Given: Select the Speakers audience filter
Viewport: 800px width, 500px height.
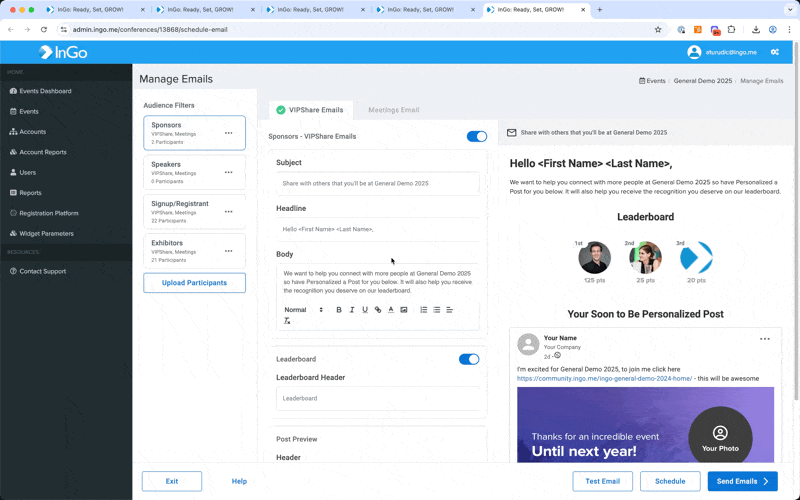Looking at the screenshot, I should tap(194, 172).
